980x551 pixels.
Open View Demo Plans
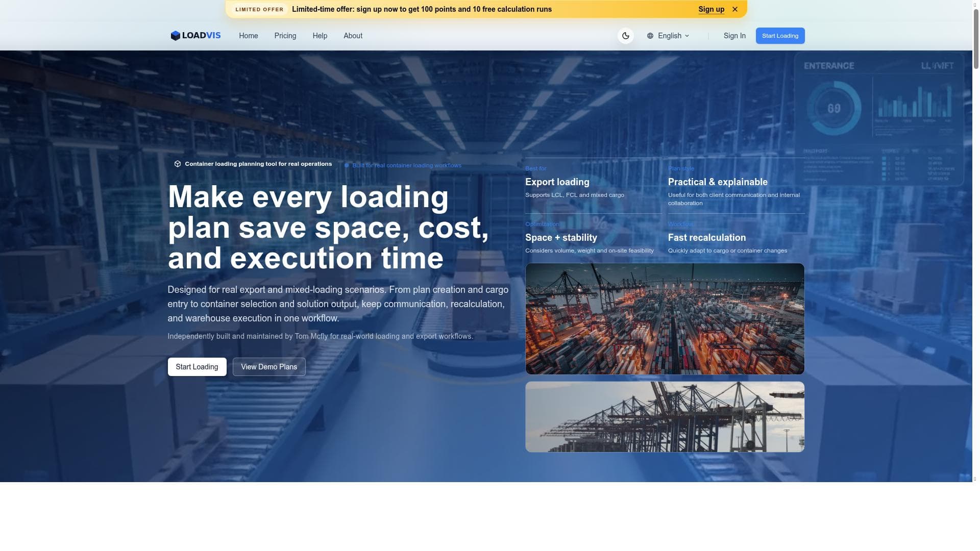[x=269, y=367]
